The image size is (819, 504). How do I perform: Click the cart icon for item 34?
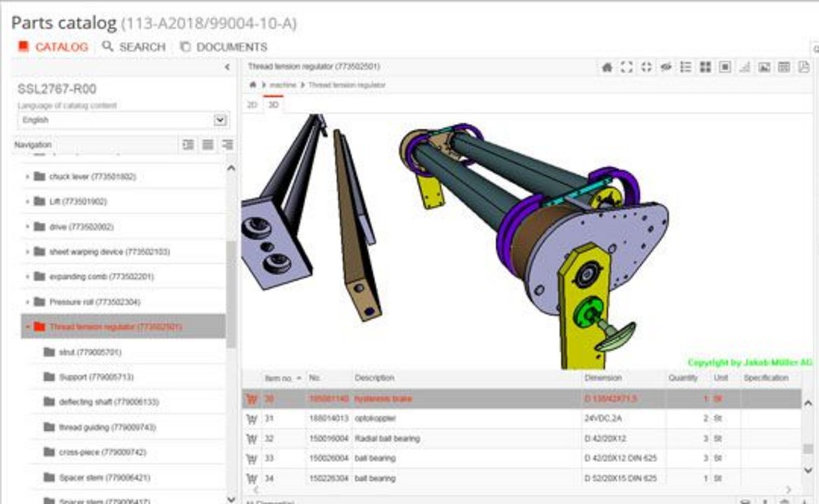point(251,478)
